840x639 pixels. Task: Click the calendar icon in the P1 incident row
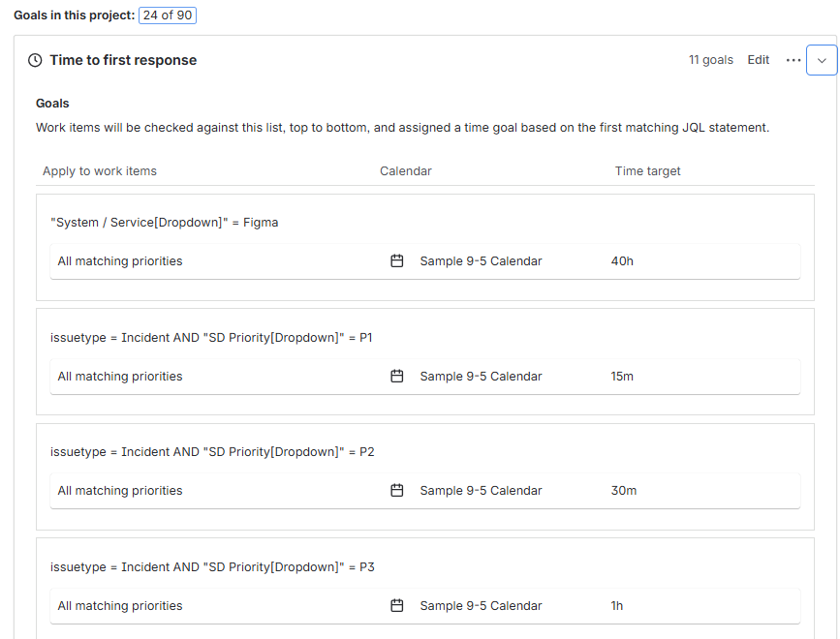pyautogui.click(x=397, y=376)
